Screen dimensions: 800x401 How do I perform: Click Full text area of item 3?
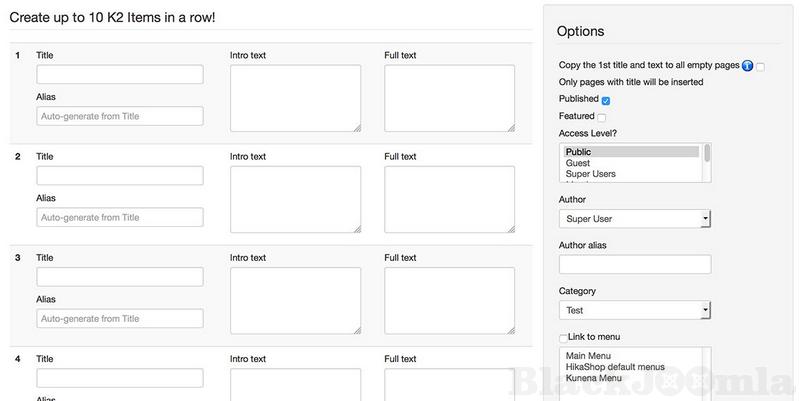point(449,300)
